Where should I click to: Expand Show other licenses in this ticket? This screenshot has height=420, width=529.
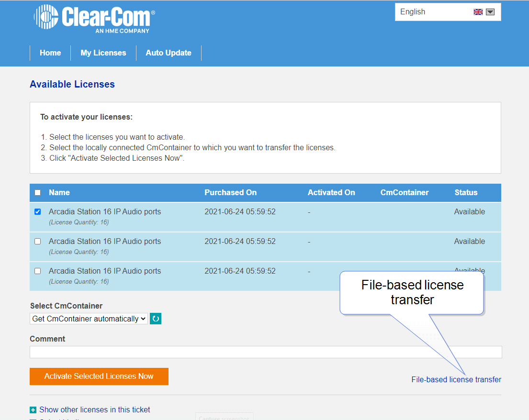point(95,410)
